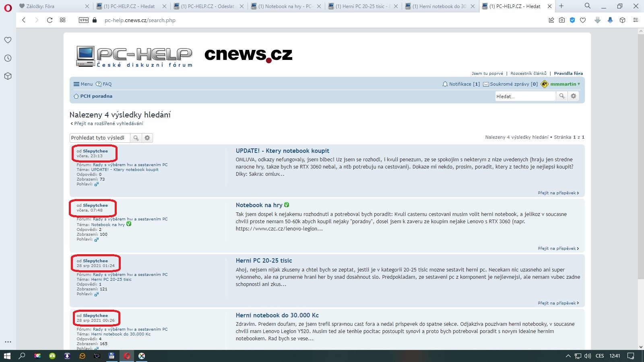Open 'Pravidla fóra' link

click(568, 74)
